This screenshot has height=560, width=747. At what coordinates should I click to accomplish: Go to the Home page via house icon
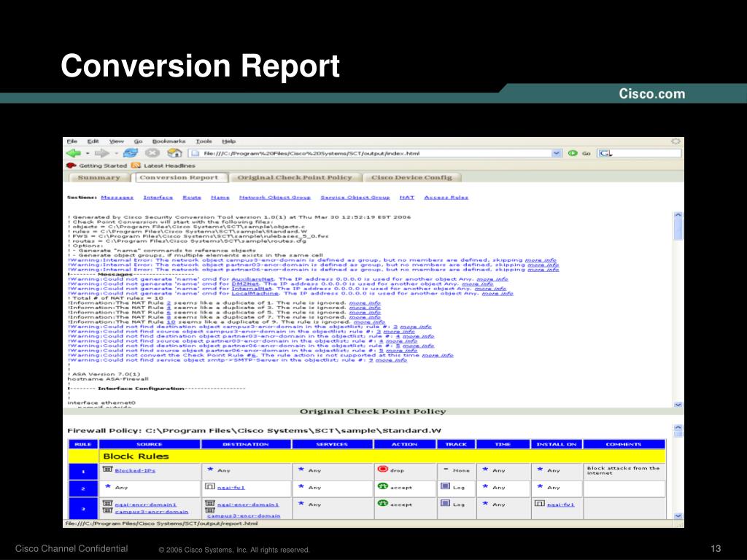click(x=174, y=153)
